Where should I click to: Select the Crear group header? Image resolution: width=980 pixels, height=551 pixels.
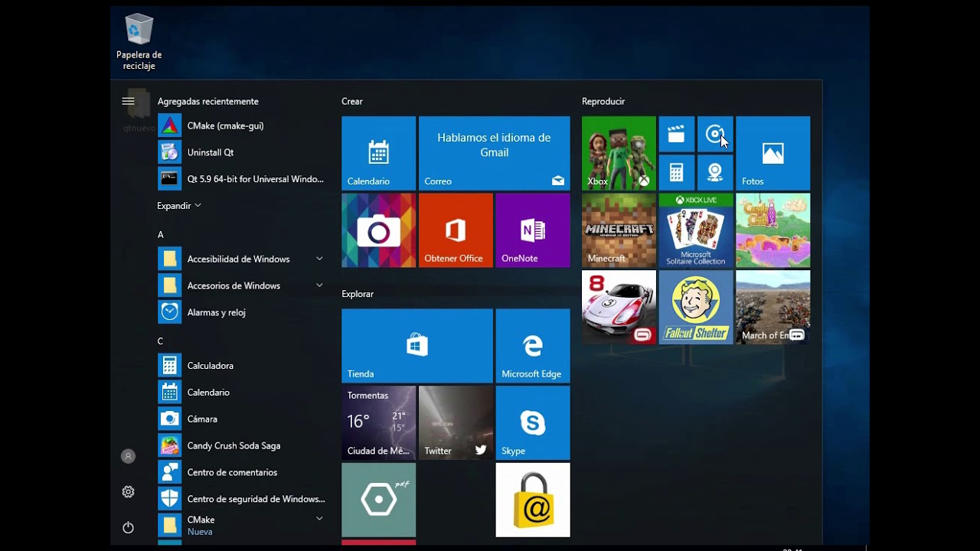352,102
